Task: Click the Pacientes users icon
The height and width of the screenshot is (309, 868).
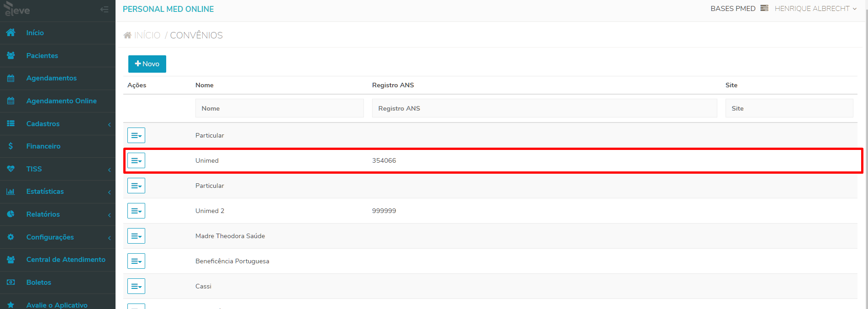Action: [11, 55]
